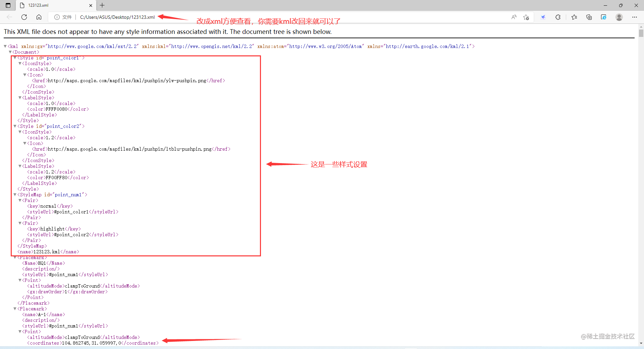Open the Favorites list
644x349 pixels.
tap(574, 17)
